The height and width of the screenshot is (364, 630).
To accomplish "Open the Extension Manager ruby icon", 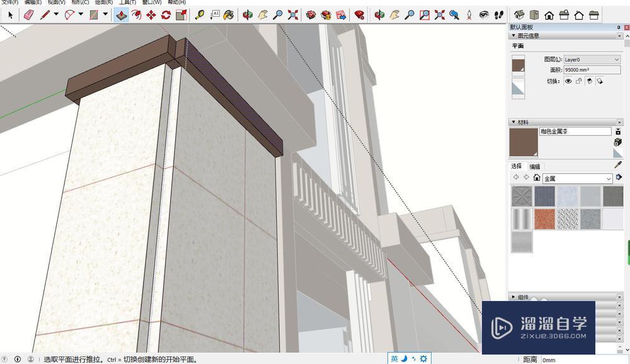I will pos(360,15).
